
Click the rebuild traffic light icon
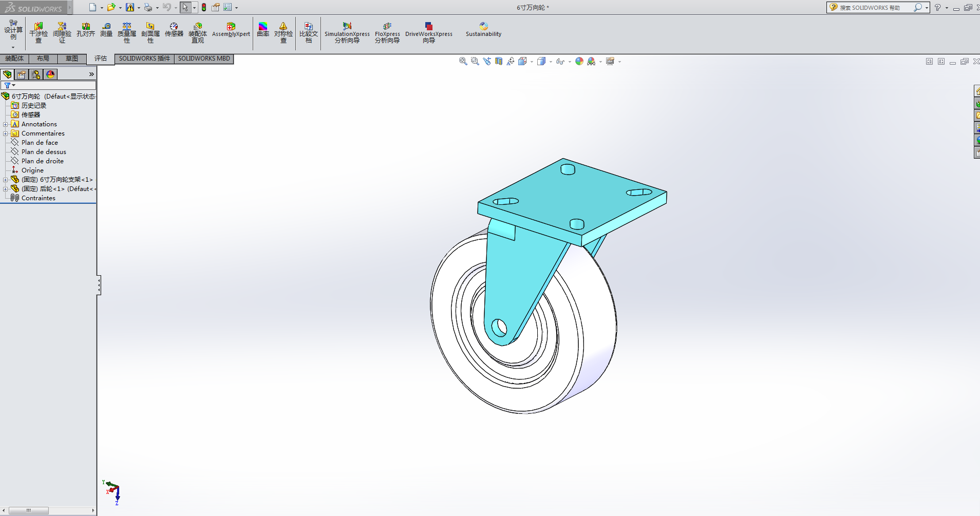pos(204,7)
